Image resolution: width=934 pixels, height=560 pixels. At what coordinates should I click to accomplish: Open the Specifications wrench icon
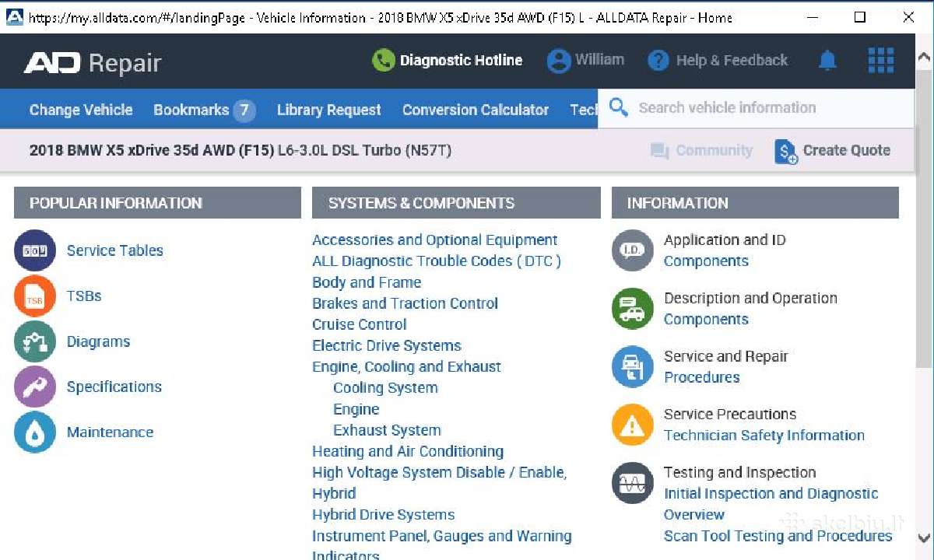pyautogui.click(x=35, y=387)
